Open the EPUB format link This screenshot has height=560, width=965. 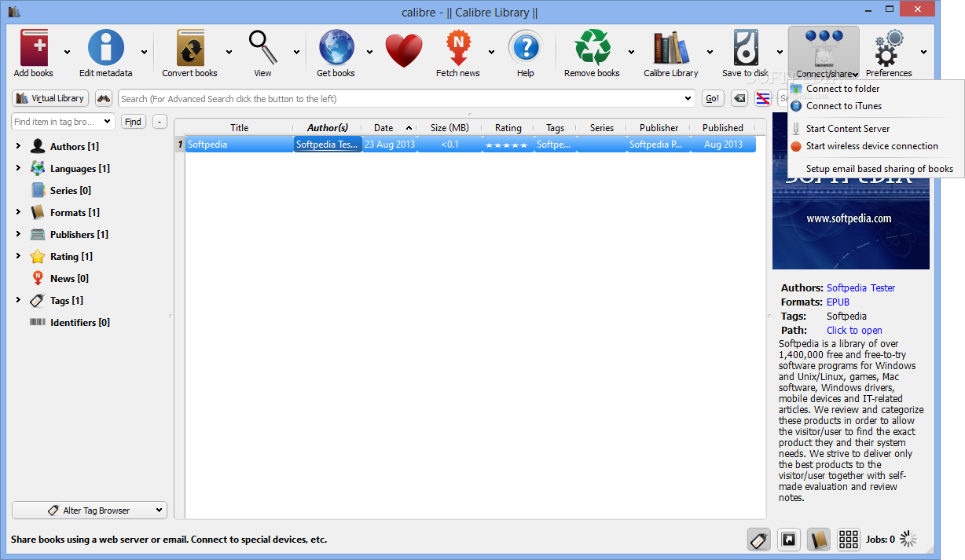click(838, 302)
